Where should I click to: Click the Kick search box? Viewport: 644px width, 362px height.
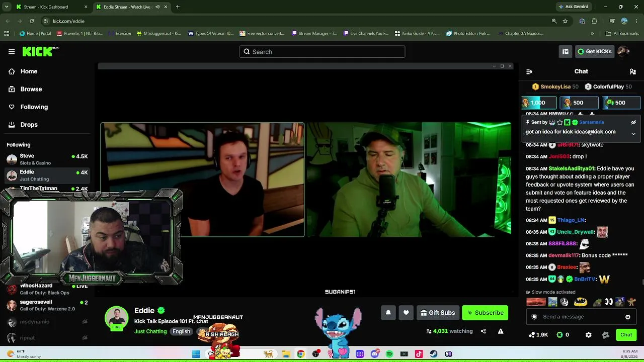pos(322,51)
